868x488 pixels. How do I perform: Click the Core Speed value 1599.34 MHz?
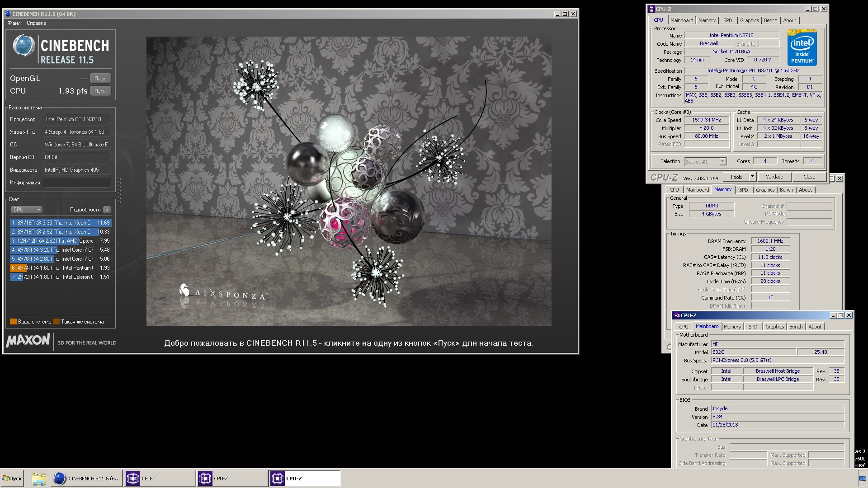pyautogui.click(x=707, y=120)
